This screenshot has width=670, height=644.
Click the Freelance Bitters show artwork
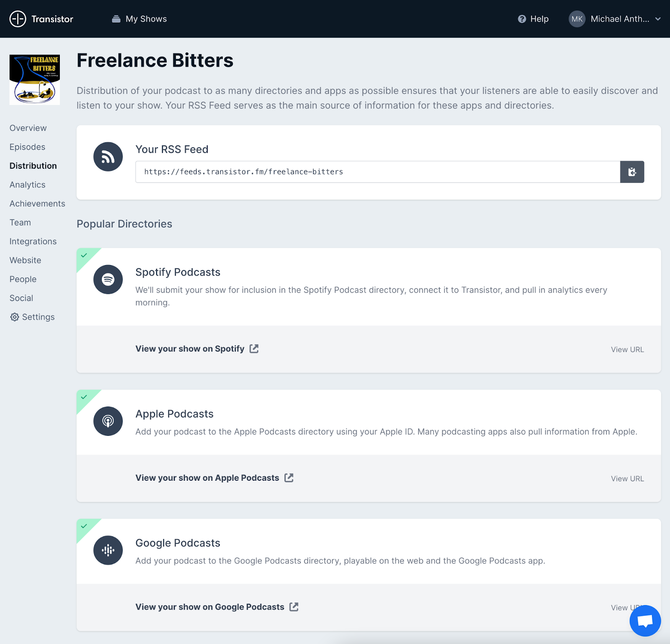[35, 80]
